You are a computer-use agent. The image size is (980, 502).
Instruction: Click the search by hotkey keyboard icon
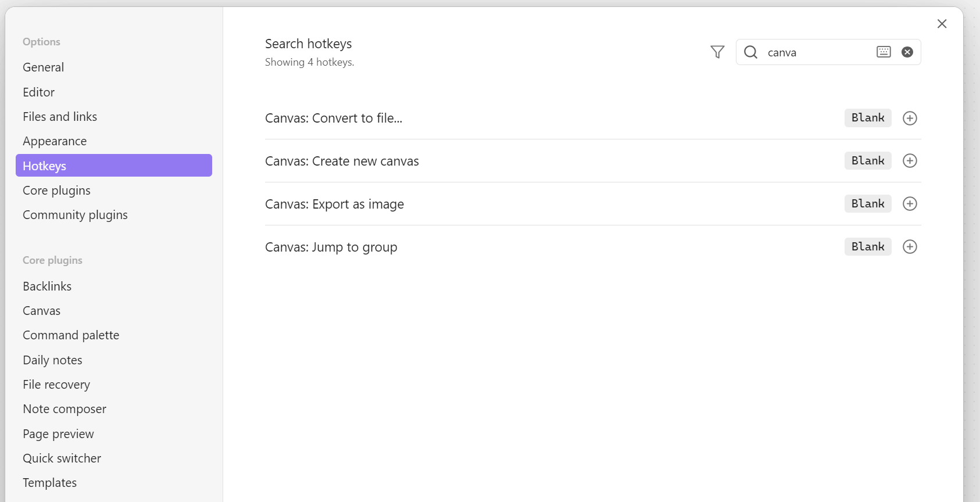click(x=884, y=52)
